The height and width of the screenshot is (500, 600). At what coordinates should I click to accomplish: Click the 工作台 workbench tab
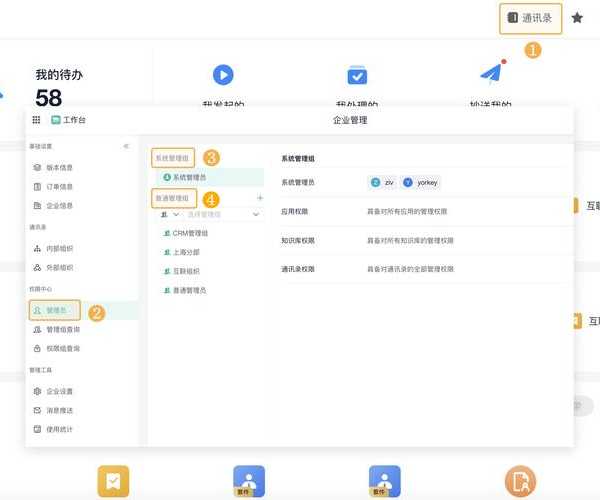tap(69, 120)
